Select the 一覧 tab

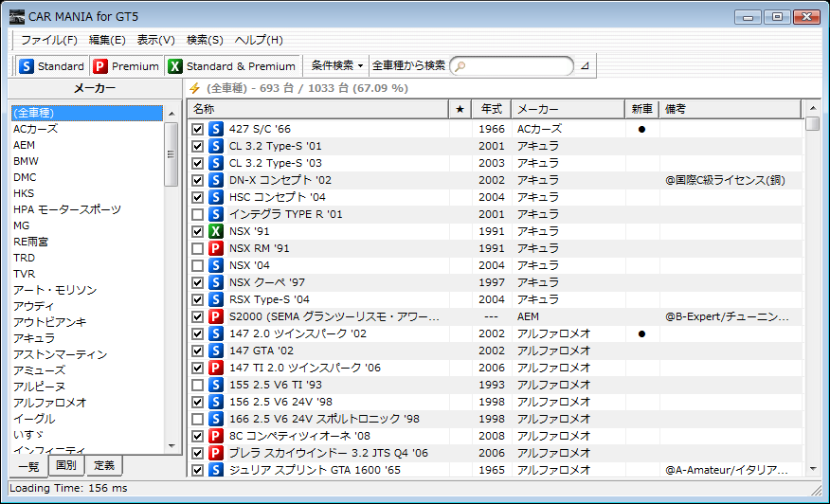tap(28, 466)
